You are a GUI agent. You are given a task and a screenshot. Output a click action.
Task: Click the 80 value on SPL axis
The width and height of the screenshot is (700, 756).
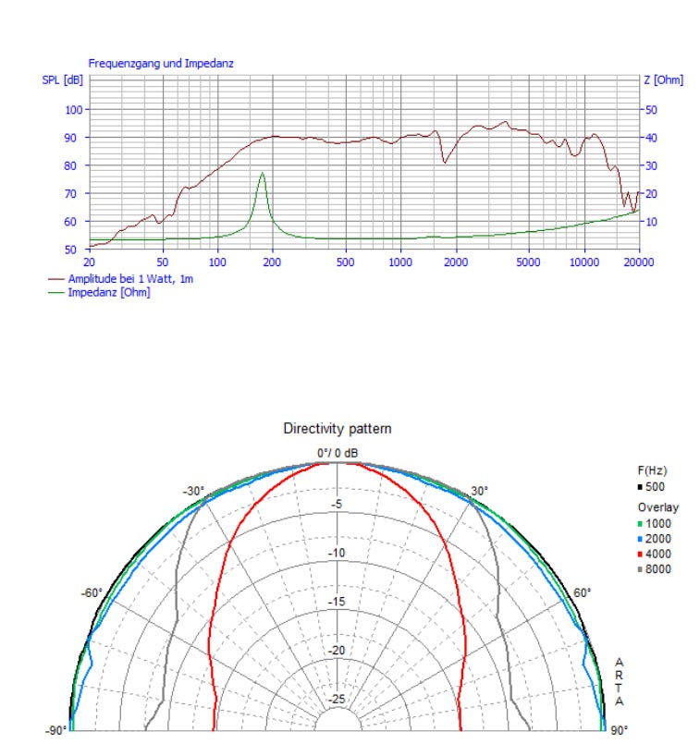coord(70,165)
